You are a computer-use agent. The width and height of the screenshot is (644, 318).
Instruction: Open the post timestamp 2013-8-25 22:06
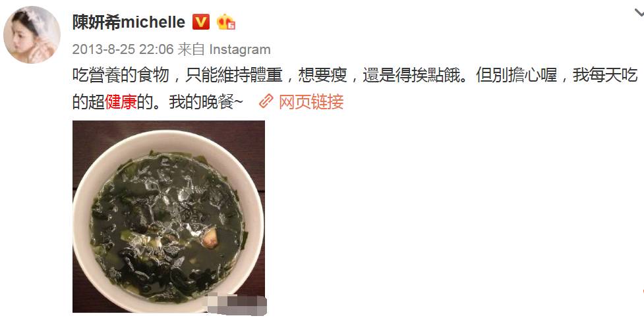(x=123, y=49)
